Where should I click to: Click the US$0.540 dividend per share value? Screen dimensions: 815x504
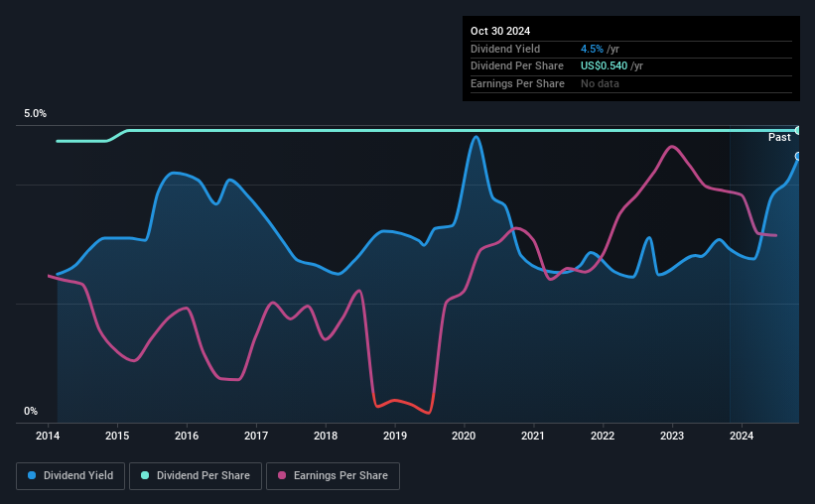pos(604,66)
